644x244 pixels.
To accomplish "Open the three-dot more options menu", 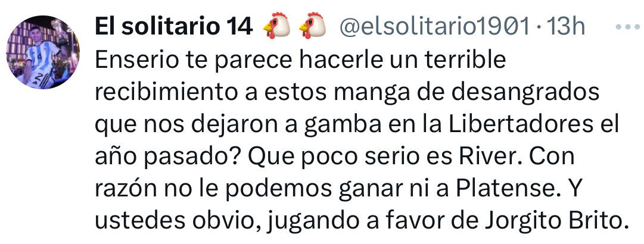I will click(627, 27).
